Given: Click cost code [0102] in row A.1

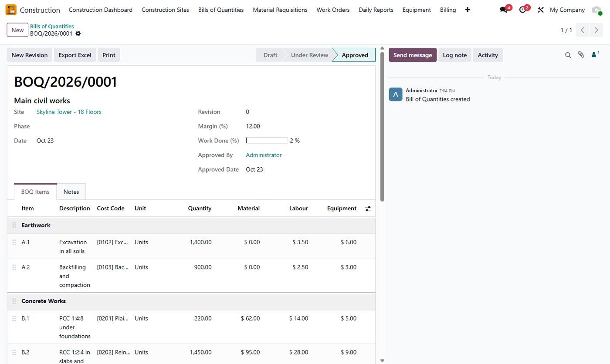Looking at the screenshot, I should [112, 242].
